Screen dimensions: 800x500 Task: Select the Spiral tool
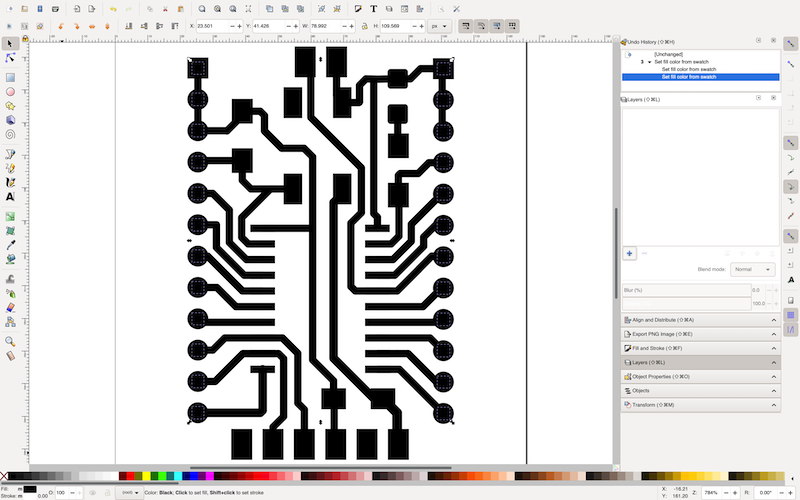click(x=10, y=134)
